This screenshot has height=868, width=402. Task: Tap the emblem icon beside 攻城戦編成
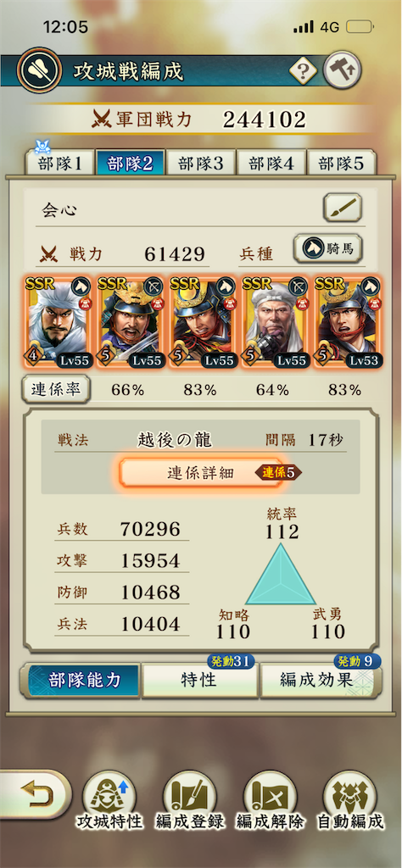pyautogui.click(x=39, y=71)
